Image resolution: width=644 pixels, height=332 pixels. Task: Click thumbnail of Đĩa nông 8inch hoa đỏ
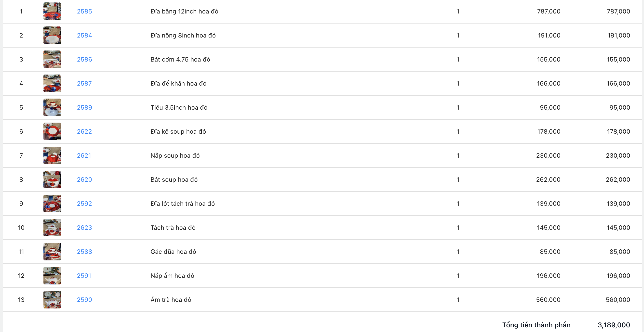[52, 35]
